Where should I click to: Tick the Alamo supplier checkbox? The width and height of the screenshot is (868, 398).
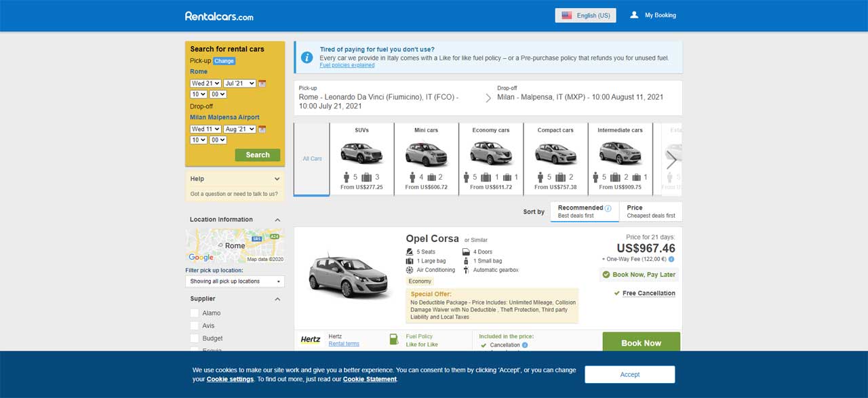tap(195, 313)
